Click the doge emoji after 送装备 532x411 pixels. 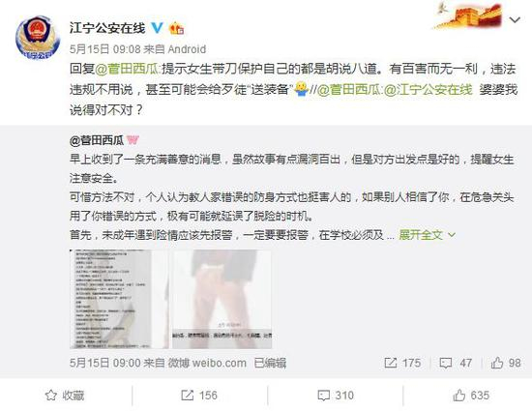(301, 89)
